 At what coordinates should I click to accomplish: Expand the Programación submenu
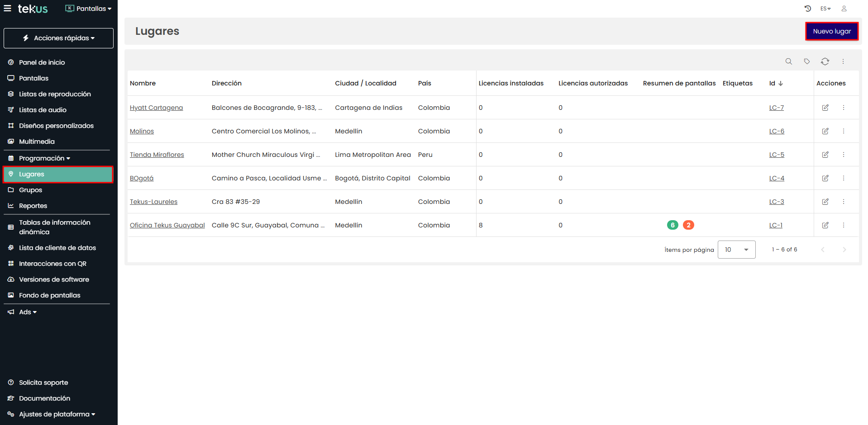tap(44, 158)
